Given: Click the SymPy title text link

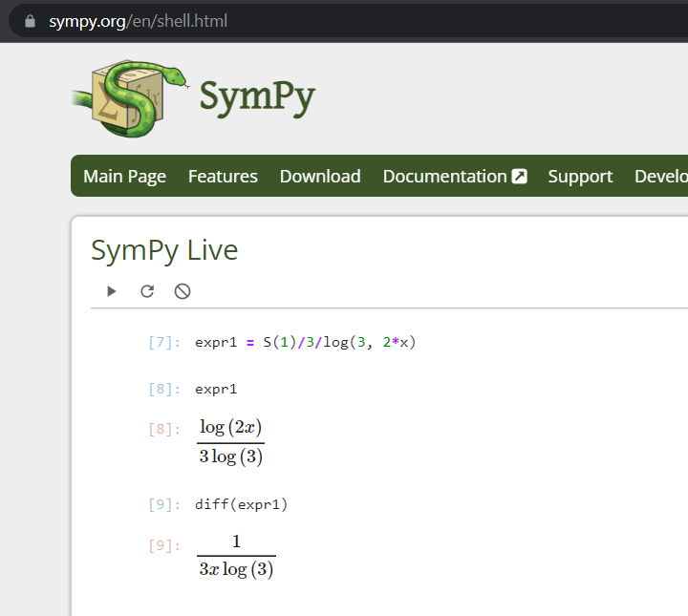Looking at the screenshot, I should click(x=257, y=97).
